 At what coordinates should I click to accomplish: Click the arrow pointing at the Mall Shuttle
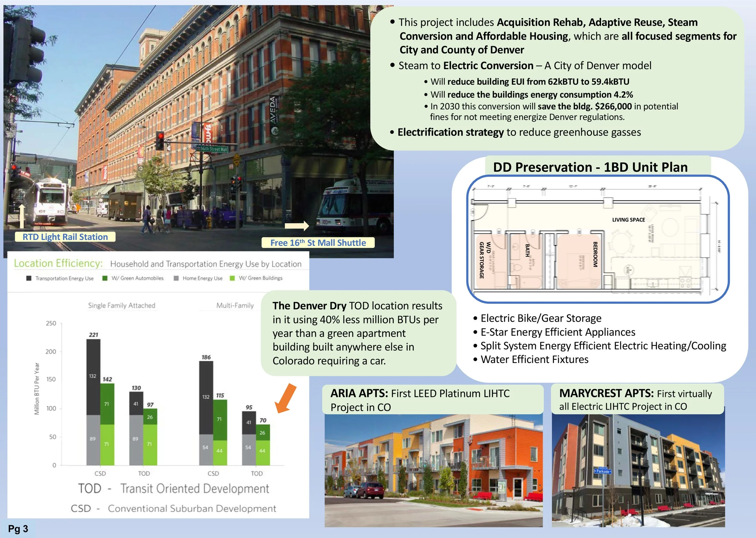click(x=297, y=226)
